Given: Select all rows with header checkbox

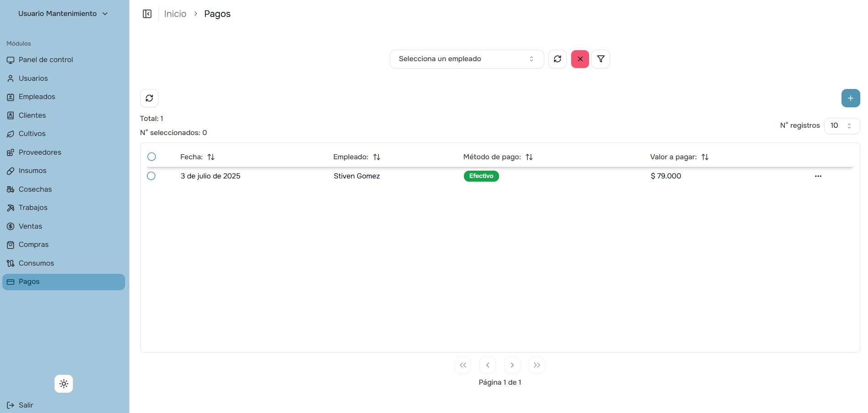Looking at the screenshot, I should [152, 157].
